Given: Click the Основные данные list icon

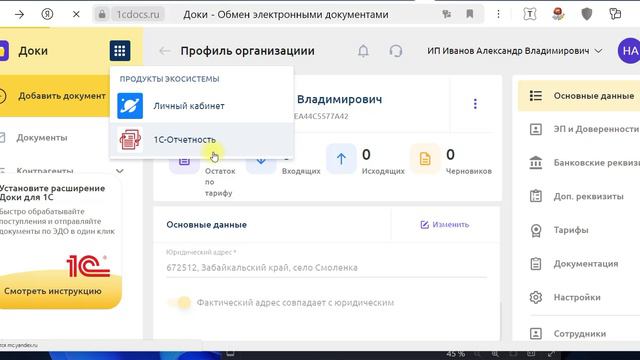Looking at the screenshot, I should 536,96.
